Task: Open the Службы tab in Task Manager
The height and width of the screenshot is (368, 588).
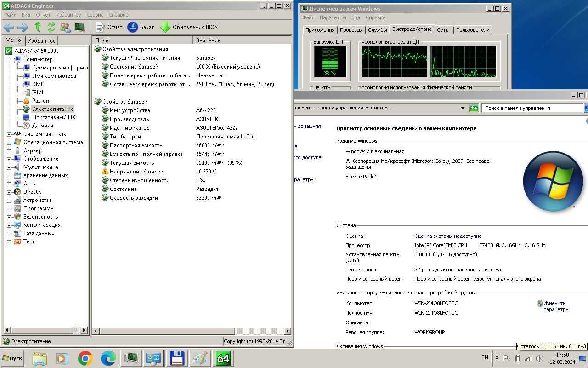Action: pyautogui.click(x=378, y=30)
